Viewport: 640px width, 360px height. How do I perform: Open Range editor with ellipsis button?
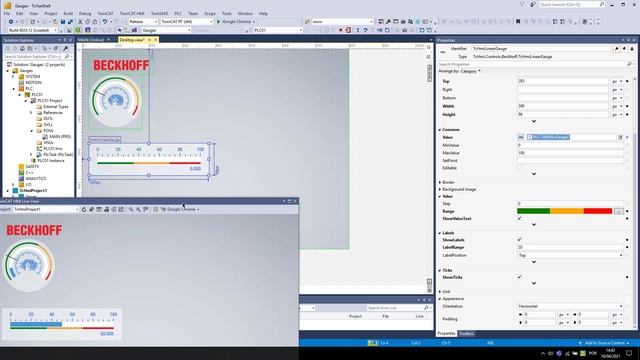(619, 211)
